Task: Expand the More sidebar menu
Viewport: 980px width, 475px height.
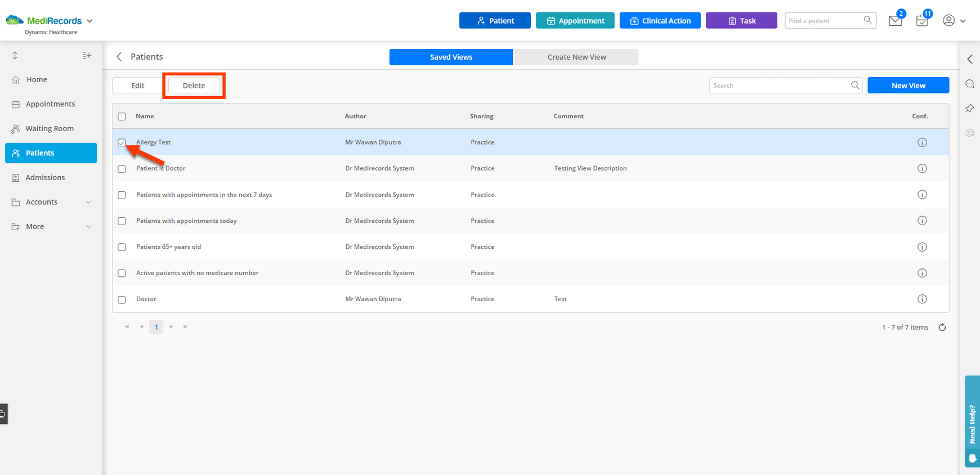Action: (51, 226)
